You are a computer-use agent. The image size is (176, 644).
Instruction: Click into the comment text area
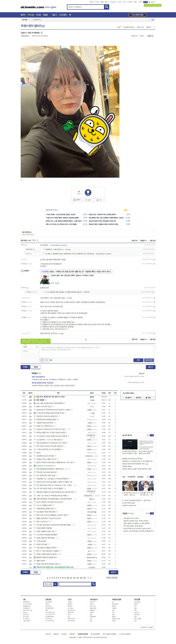coord(97,351)
